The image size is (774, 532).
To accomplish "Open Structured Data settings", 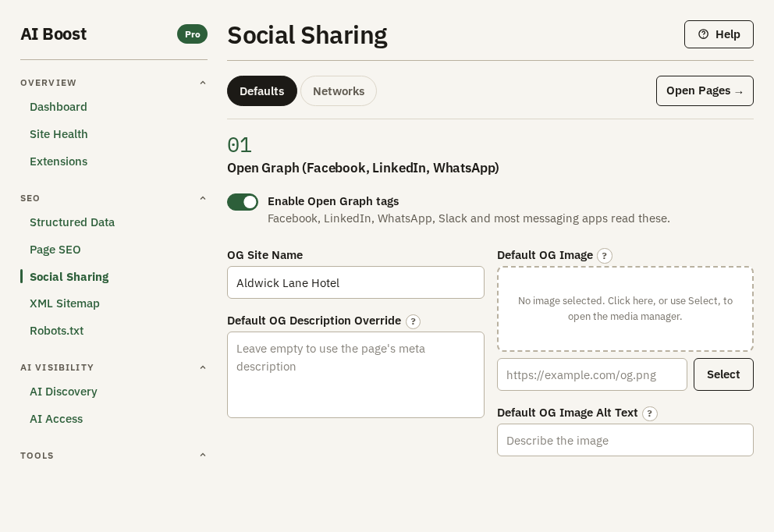I will 72,222.
